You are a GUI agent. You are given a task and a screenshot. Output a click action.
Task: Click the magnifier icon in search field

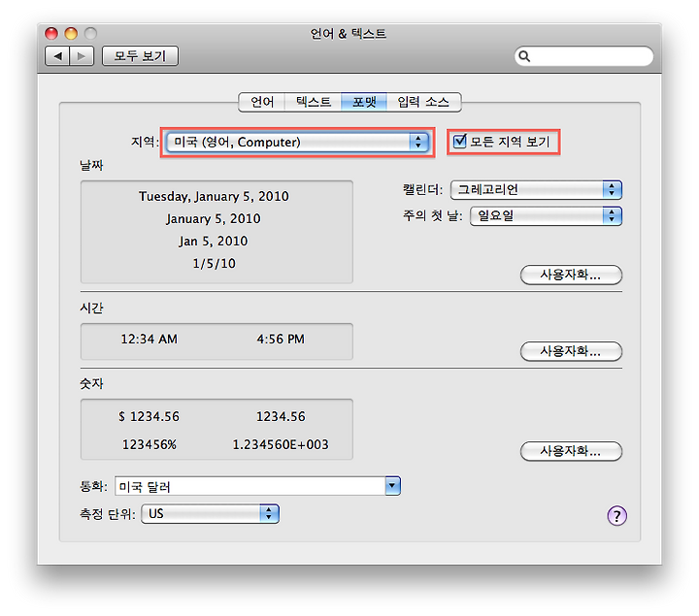click(524, 56)
